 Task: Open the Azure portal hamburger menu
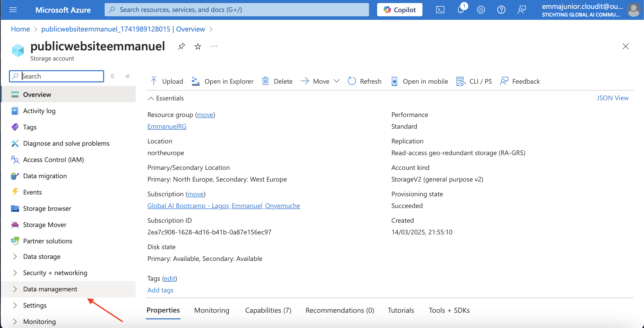coord(13,10)
